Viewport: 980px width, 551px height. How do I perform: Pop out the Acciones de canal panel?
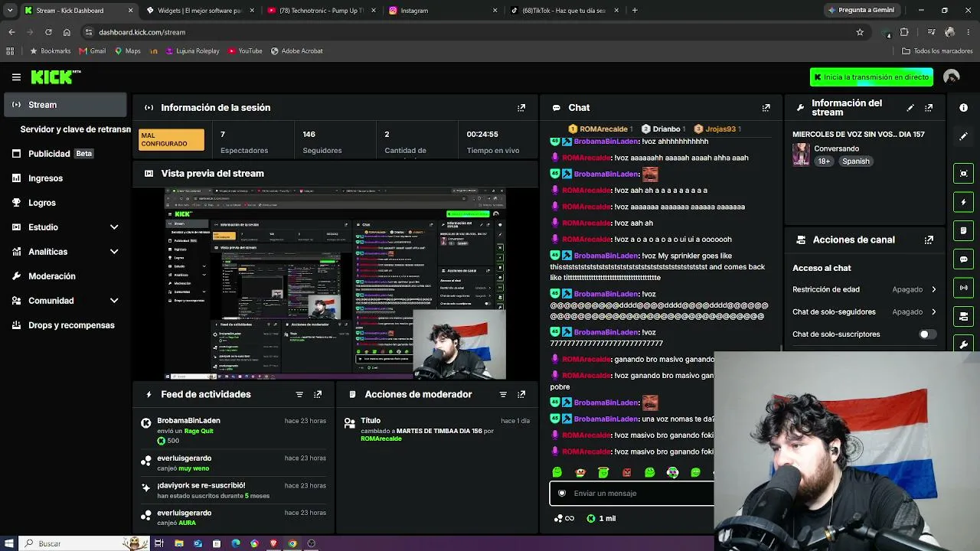tap(929, 240)
